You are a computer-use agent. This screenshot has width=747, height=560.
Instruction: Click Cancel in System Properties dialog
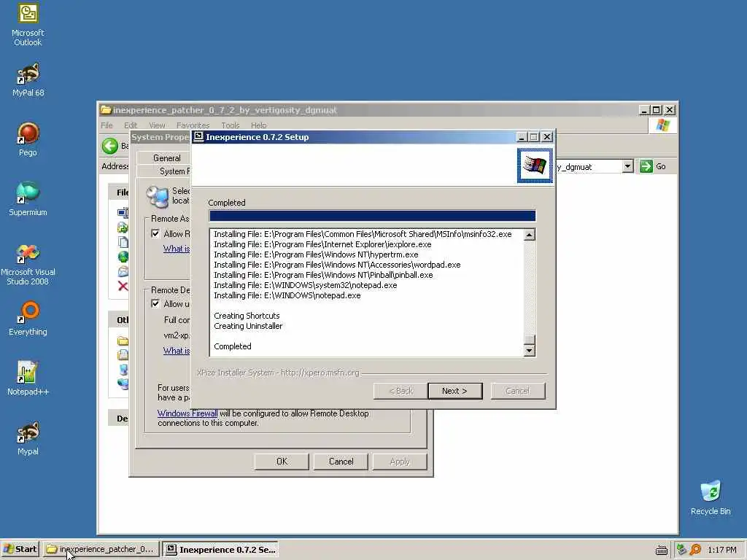click(341, 462)
